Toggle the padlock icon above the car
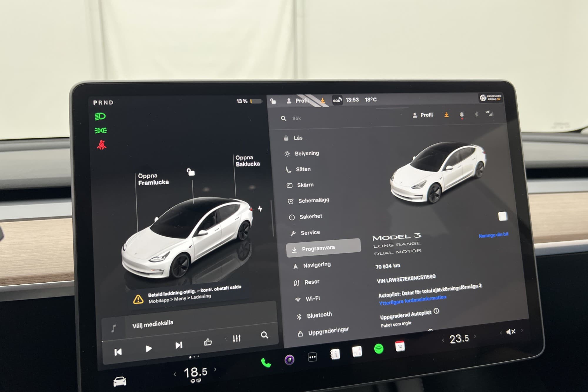Image resolution: width=588 pixels, height=392 pixels. tap(191, 172)
